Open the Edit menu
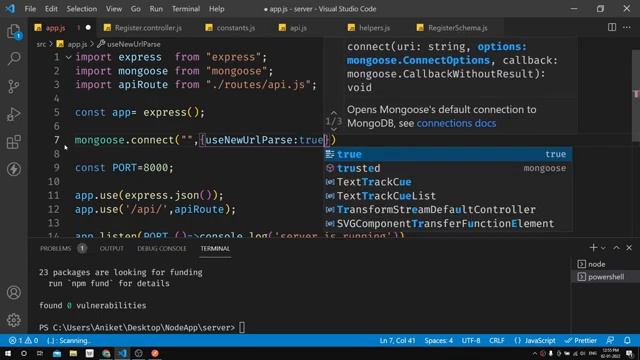The height and width of the screenshot is (360, 640). coord(51,9)
